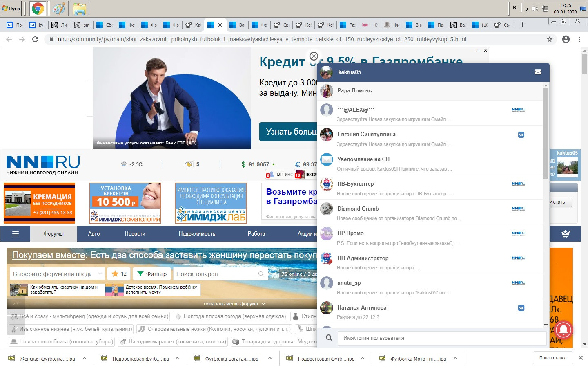Open ЦР Промо conversation

click(430, 237)
